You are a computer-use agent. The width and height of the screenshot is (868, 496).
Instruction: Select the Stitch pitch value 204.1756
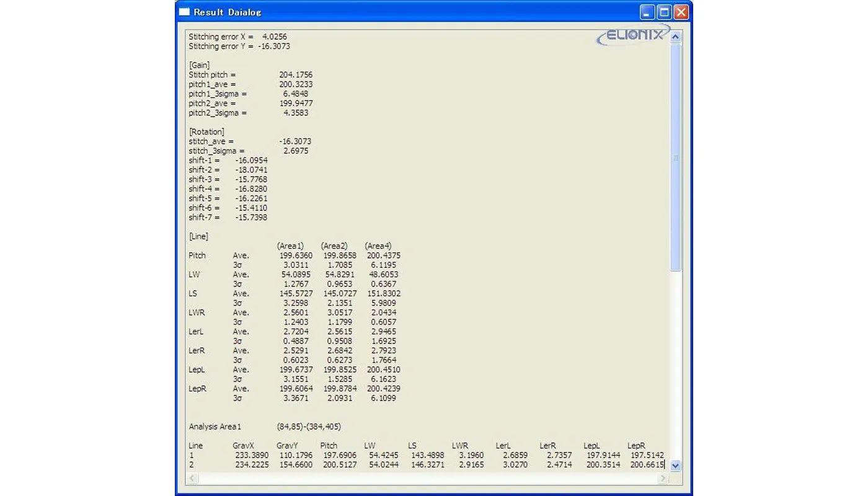(x=296, y=75)
